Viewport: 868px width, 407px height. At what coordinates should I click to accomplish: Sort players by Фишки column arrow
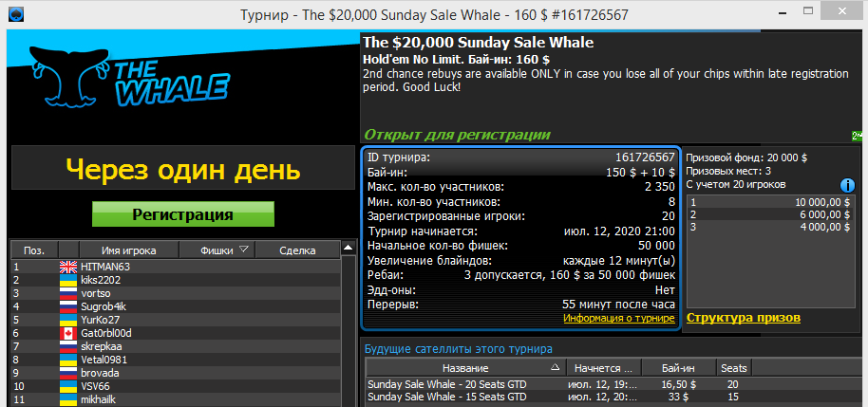[244, 250]
